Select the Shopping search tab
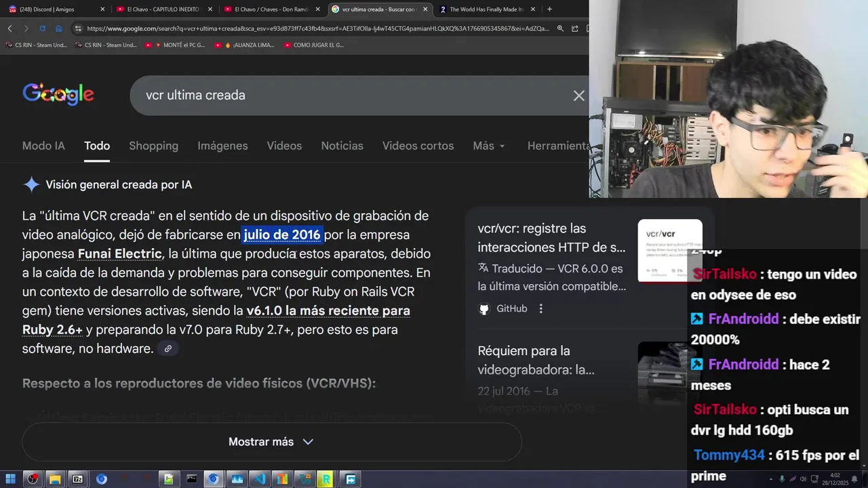Viewport: 868px width, 488px height. click(154, 146)
